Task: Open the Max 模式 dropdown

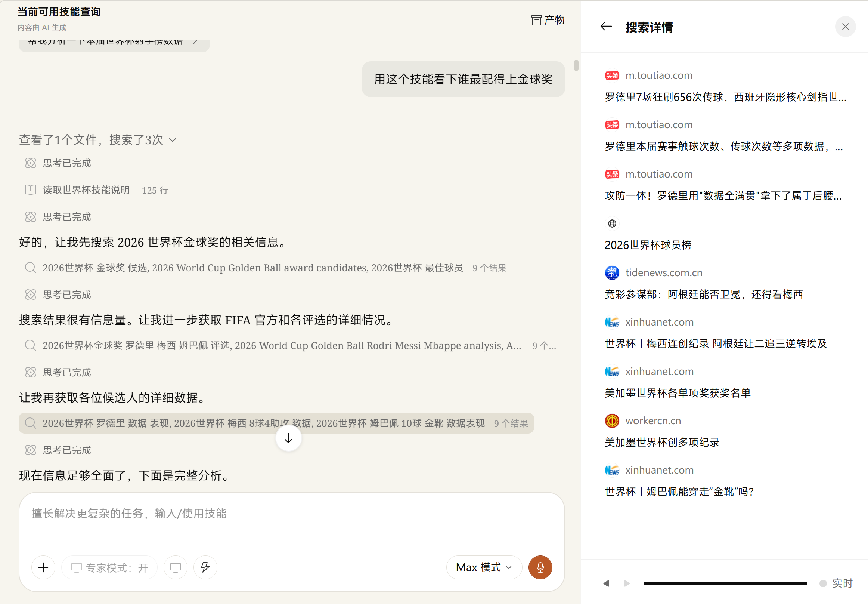Action: tap(484, 567)
